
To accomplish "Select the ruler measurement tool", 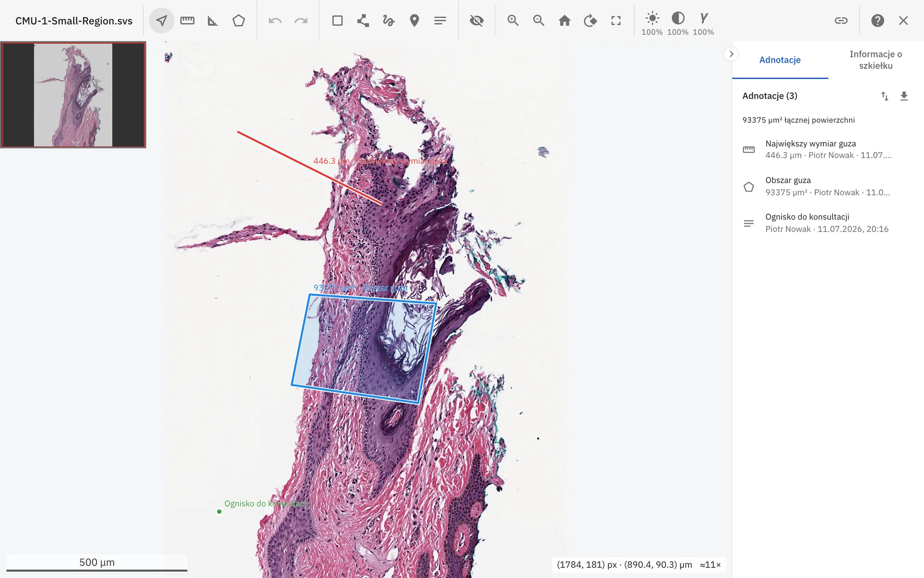I will click(x=187, y=21).
